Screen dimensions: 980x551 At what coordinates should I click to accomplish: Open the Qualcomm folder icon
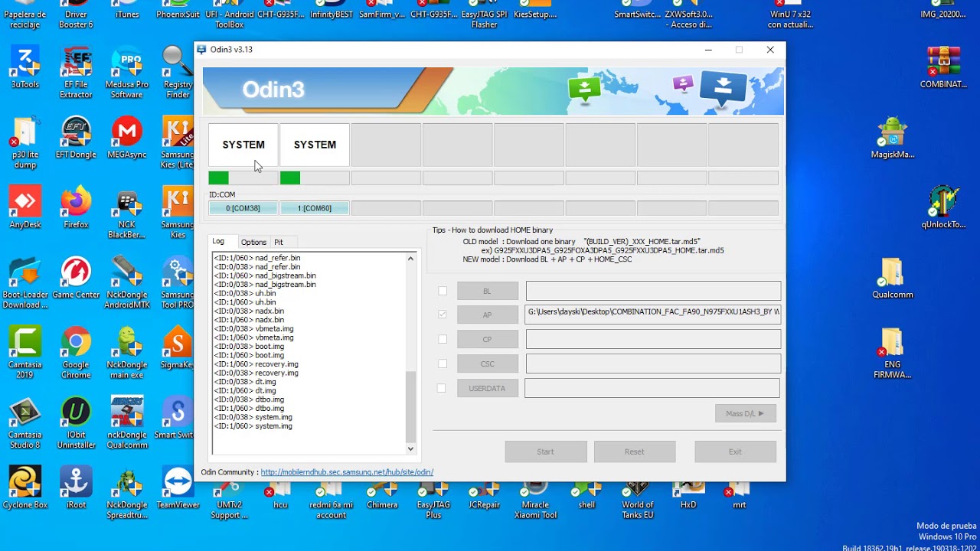tap(893, 279)
